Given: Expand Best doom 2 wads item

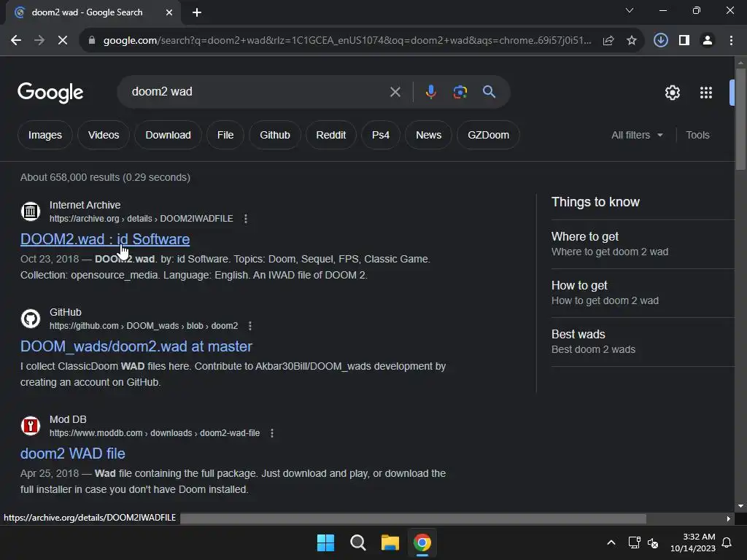Looking at the screenshot, I should click(x=643, y=342).
